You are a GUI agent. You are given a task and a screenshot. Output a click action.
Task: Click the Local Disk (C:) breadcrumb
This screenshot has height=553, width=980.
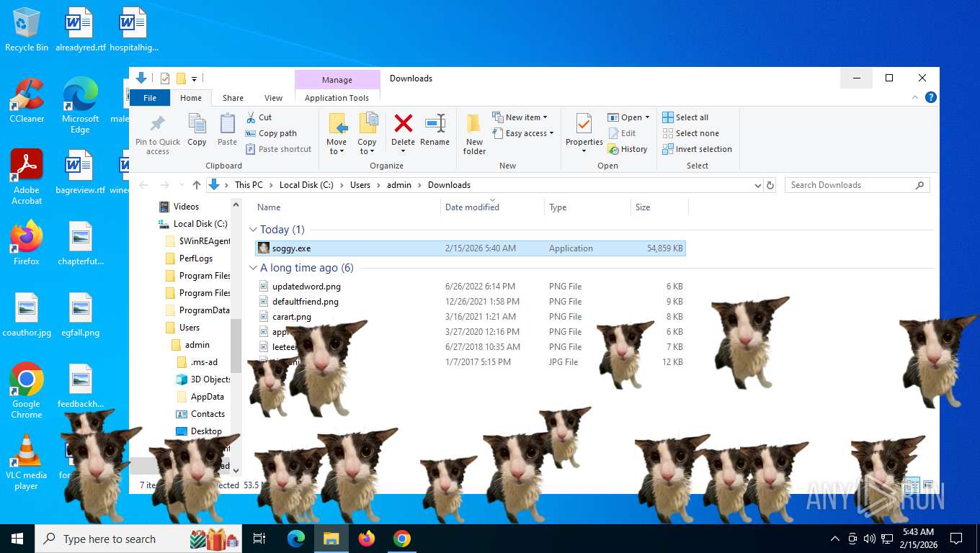pyautogui.click(x=306, y=185)
